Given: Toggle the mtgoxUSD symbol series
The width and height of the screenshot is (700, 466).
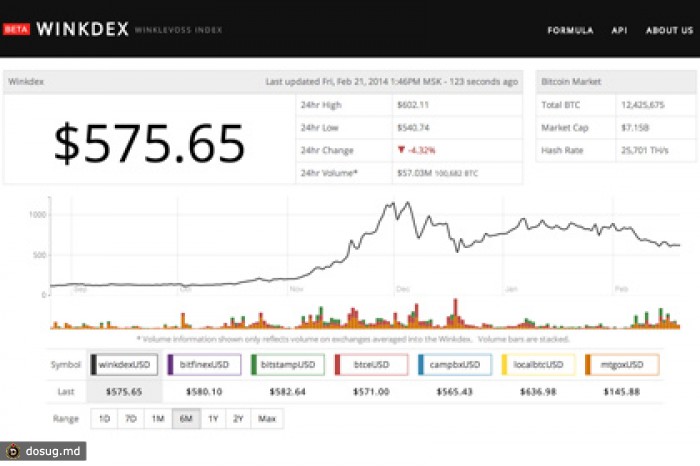Looking at the screenshot, I should (621, 365).
